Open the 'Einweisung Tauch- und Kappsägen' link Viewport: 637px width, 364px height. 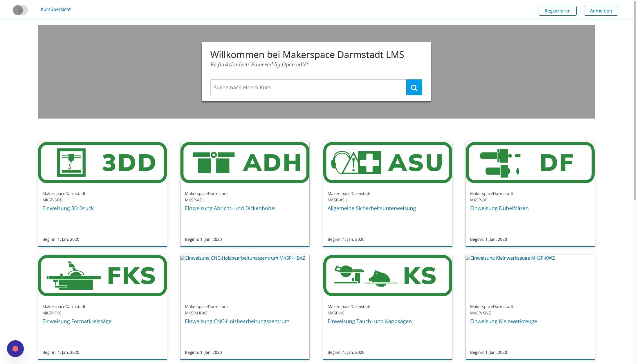pos(369,321)
